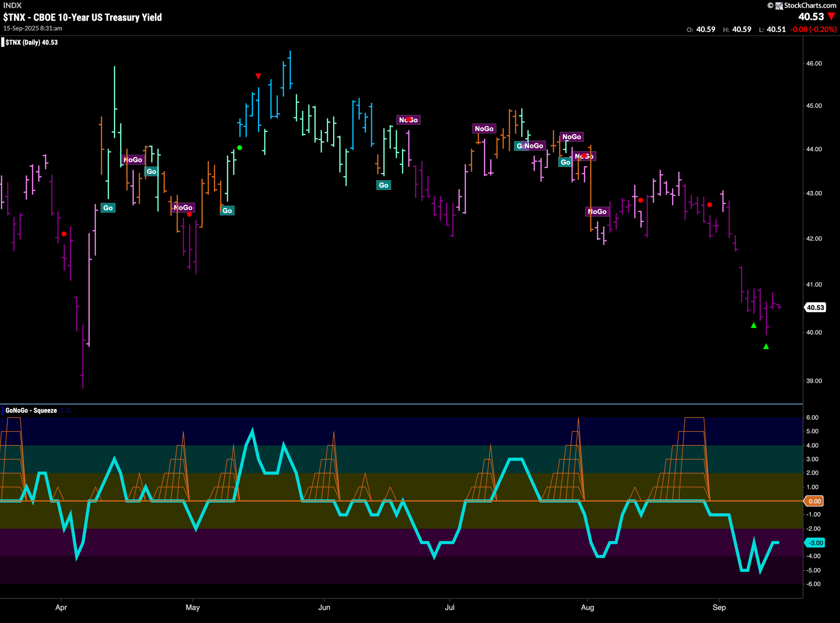Click the green dot in mid-May near 44.00

point(240,148)
